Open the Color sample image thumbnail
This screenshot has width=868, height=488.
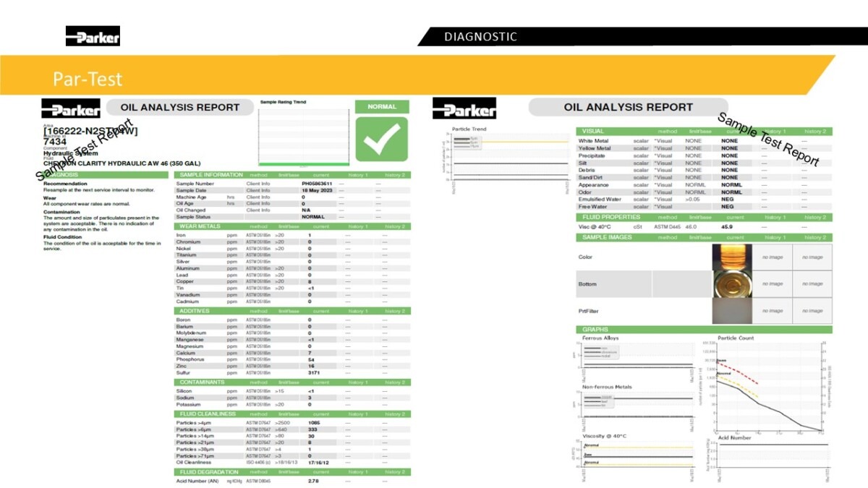732,257
